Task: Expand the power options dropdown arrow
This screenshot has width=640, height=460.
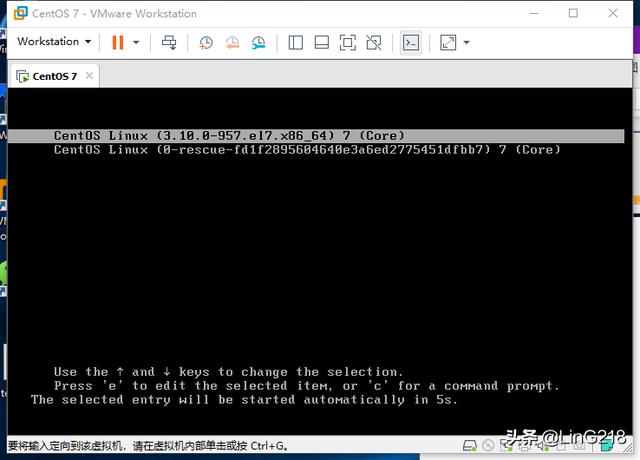Action: pos(136,42)
